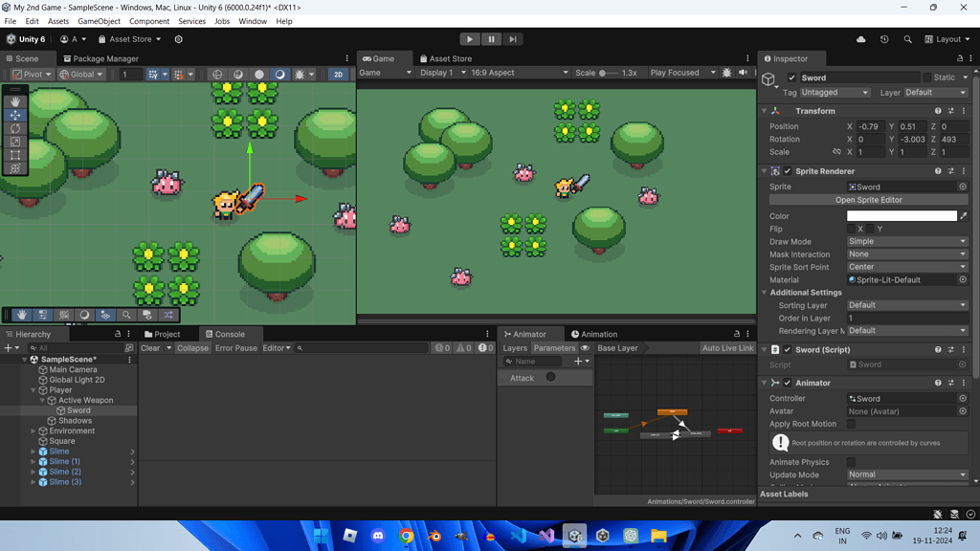Screen dimensions: 980x551
Task: Collapse the Player tree item
Action: (33, 390)
